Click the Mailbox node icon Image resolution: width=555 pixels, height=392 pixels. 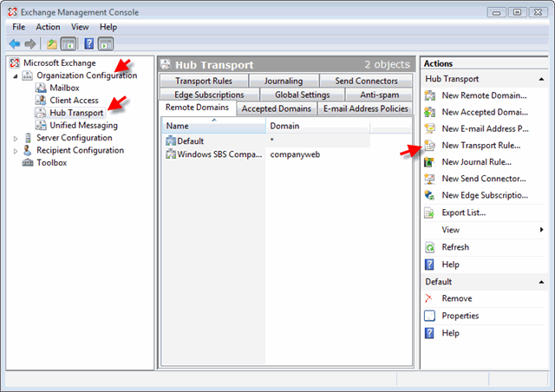coord(41,88)
